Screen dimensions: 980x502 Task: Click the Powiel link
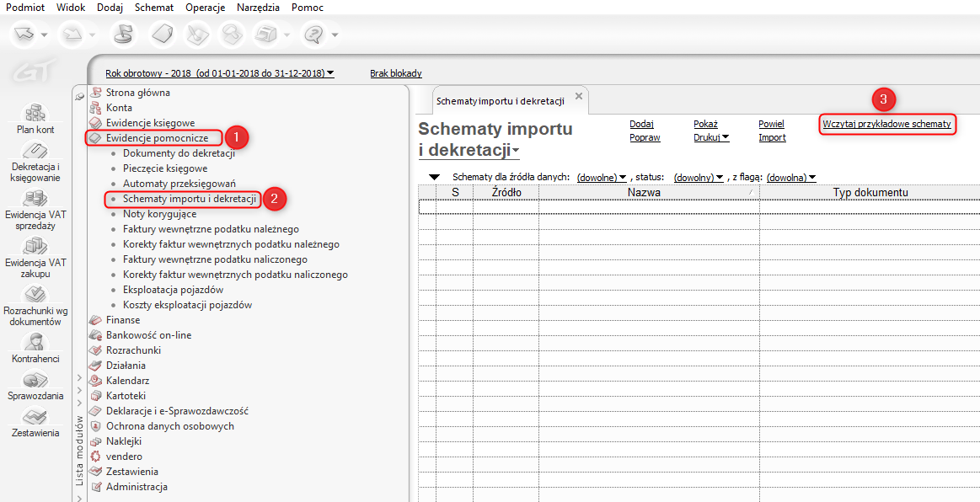[x=771, y=124]
